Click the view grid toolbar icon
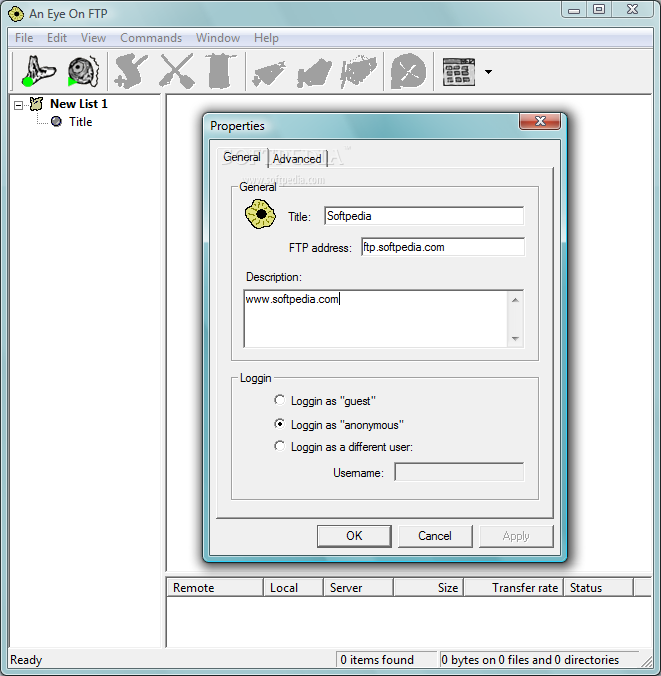This screenshot has width=661, height=676. pyautogui.click(x=459, y=72)
